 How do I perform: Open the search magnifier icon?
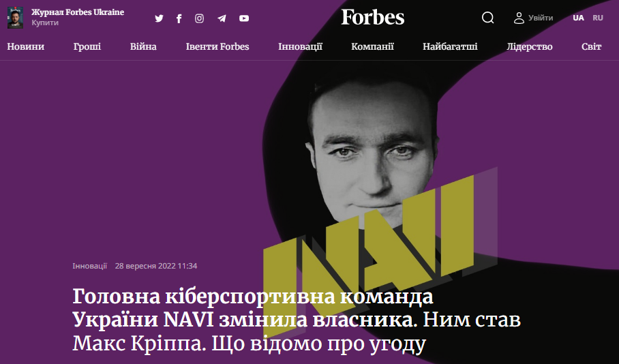pyautogui.click(x=488, y=18)
